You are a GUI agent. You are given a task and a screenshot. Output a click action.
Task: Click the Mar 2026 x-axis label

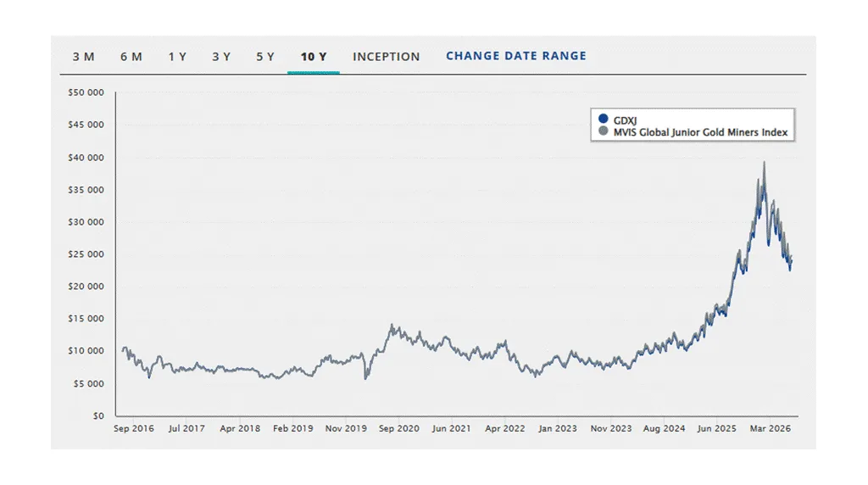pos(770,428)
